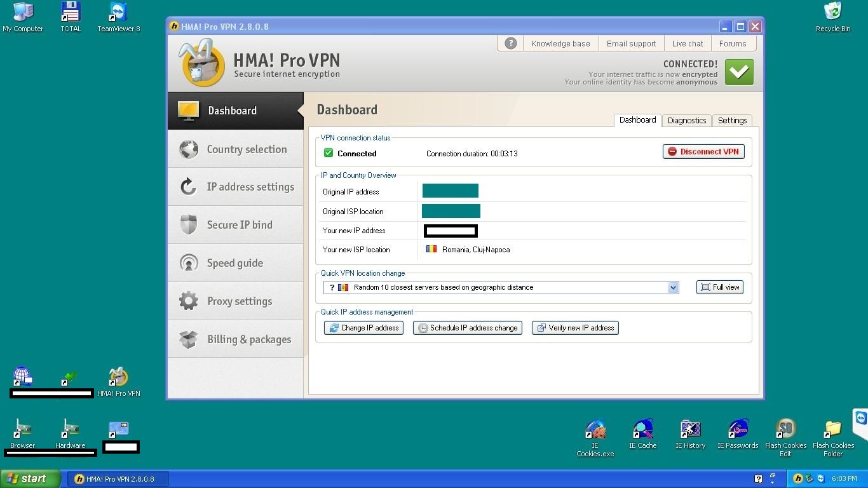
Task: Switch to the Settings tab
Action: [732, 120]
